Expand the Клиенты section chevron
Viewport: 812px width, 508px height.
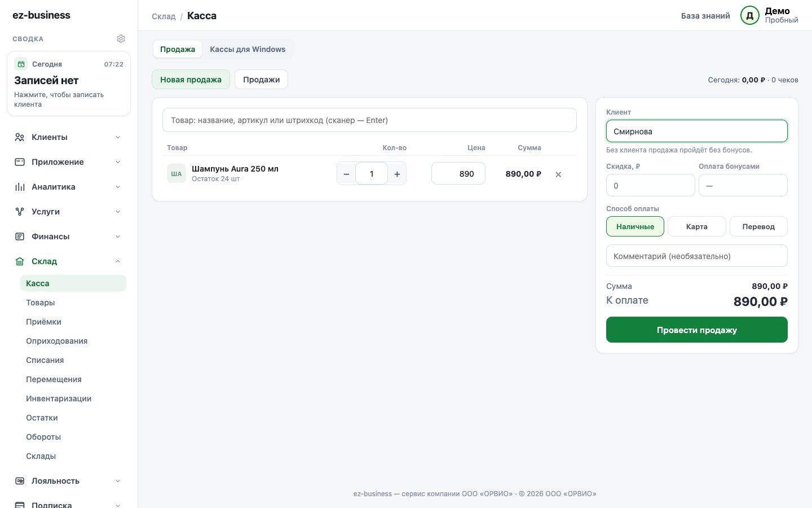tap(118, 137)
